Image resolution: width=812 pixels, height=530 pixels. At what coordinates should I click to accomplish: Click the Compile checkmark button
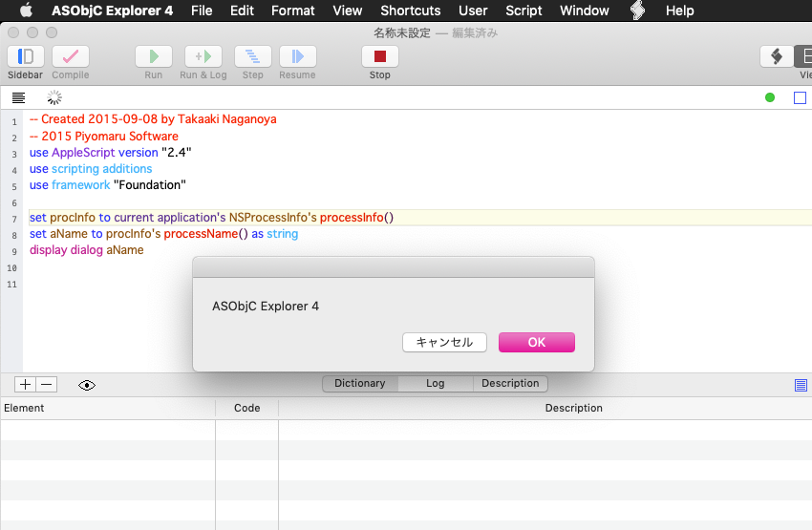tap(71, 56)
